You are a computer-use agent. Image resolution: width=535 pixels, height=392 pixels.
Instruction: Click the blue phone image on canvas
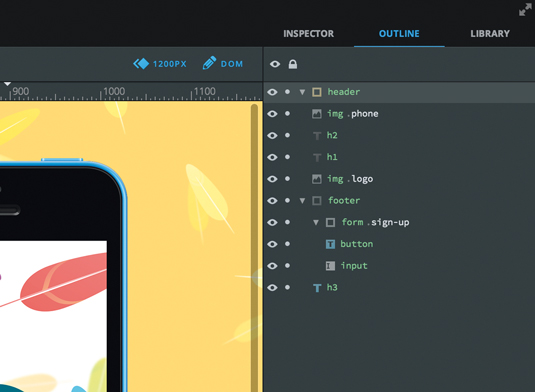(63, 276)
